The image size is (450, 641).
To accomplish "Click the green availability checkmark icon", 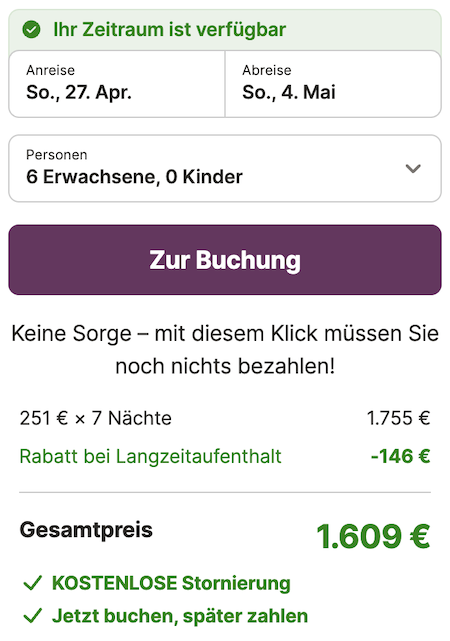I will (x=31, y=29).
